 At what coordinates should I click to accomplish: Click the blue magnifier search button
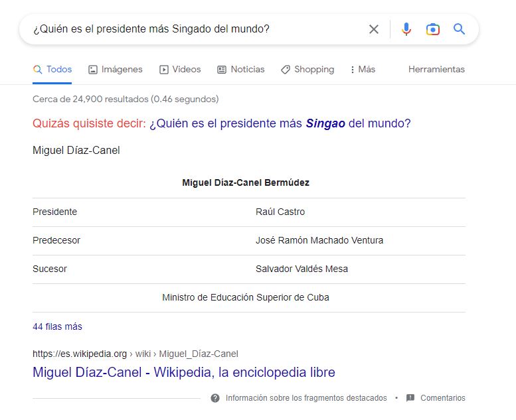click(x=459, y=29)
